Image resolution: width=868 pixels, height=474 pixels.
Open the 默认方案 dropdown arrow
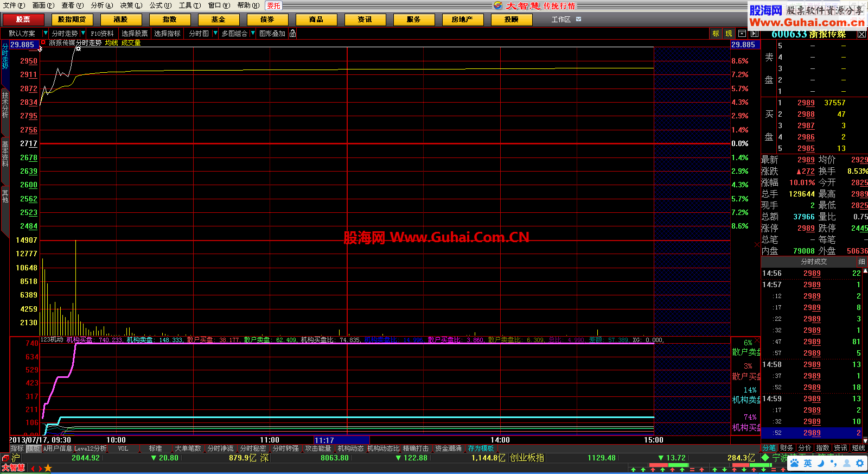(x=45, y=34)
